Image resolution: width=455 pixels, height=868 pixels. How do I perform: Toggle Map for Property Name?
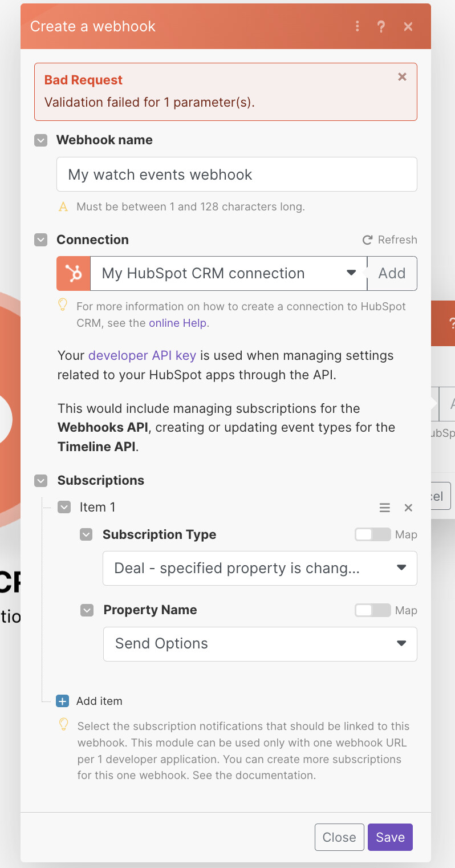(372, 610)
